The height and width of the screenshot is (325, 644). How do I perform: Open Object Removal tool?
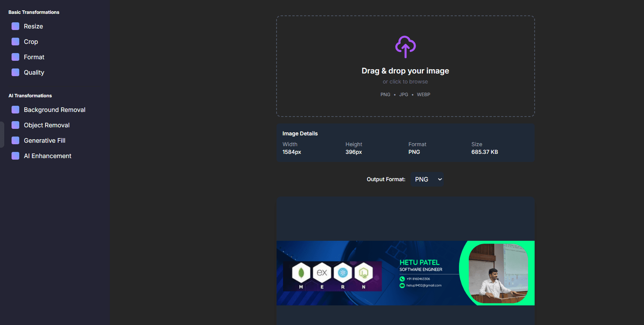tap(47, 125)
